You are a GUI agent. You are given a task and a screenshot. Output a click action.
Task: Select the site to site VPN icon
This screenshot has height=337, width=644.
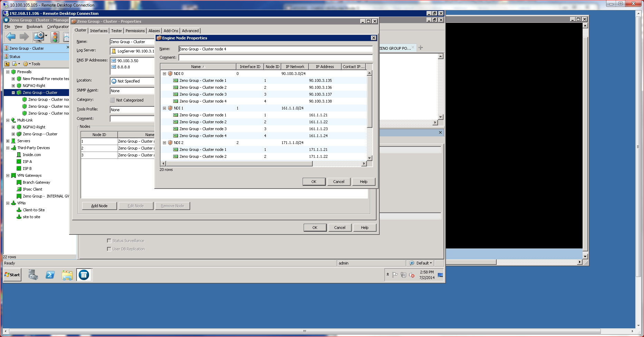pos(19,217)
